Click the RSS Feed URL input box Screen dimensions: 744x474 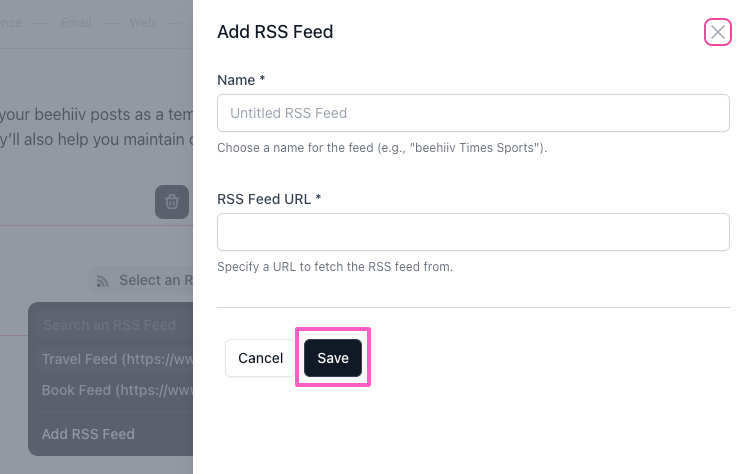tap(473, 232)
